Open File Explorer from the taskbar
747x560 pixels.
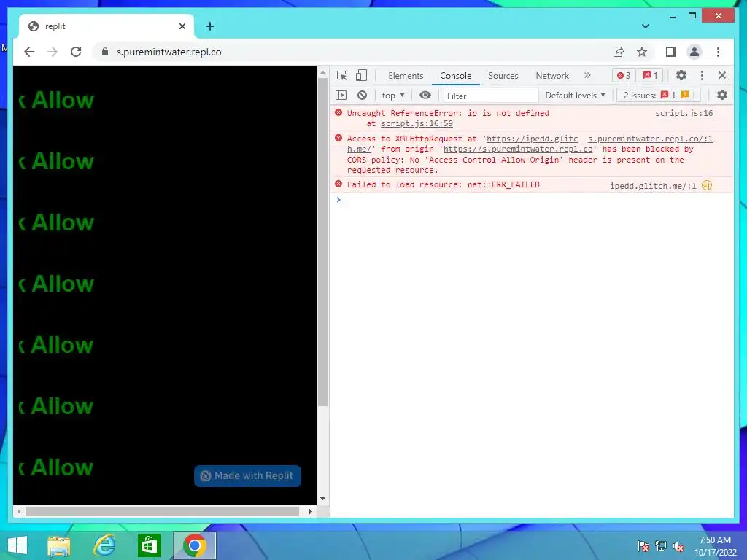59,545
